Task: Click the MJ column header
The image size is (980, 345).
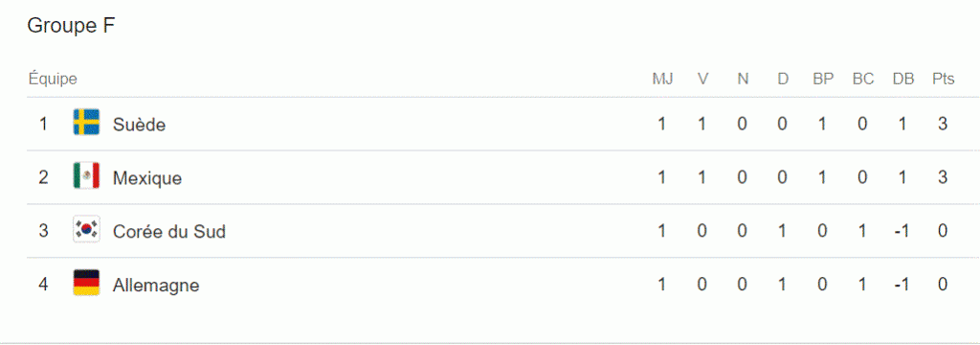Action: tap(662, 80)
